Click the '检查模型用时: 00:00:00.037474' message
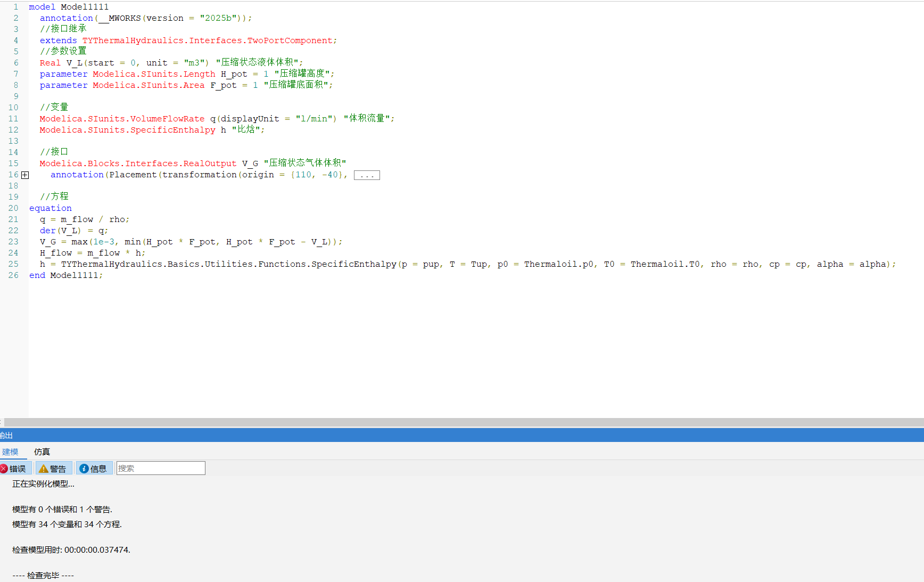Viewport: 924px width, 582px height. click(71, 550)
